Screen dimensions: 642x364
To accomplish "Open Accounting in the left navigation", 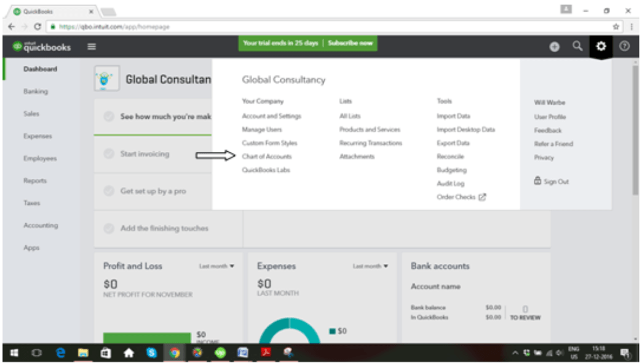I will pyautogui.click(x=41, y=226).
